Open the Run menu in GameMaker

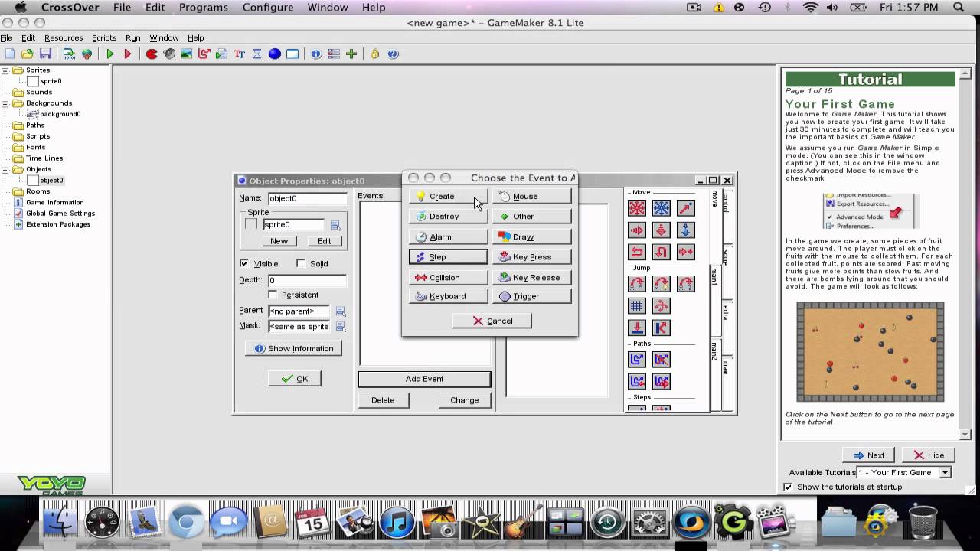pos(132,37)
